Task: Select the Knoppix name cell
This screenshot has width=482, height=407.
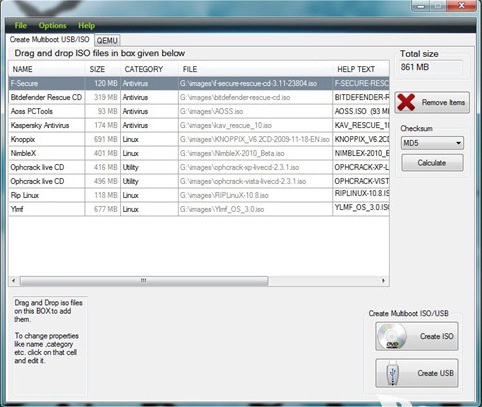Action: point(46,139)
